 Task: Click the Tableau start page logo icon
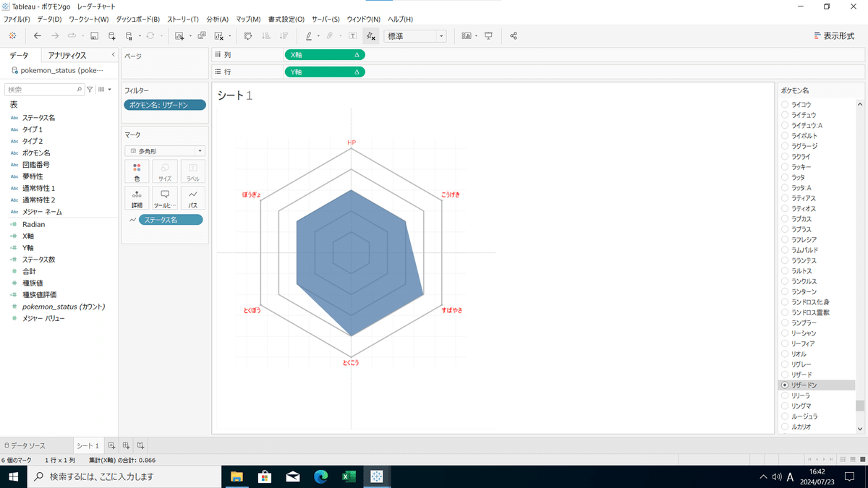(12, 35)
